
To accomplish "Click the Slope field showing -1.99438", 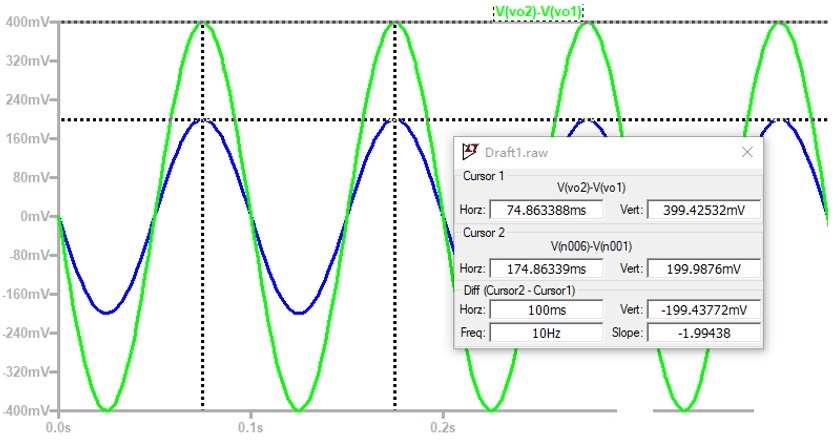I will tap(704, 333).
